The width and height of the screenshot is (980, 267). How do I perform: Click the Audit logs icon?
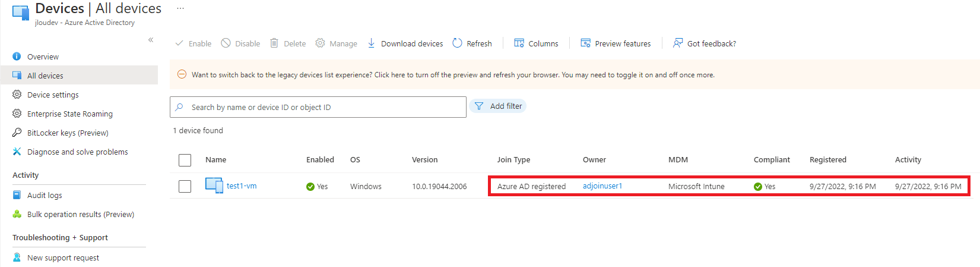click(17, 195)
